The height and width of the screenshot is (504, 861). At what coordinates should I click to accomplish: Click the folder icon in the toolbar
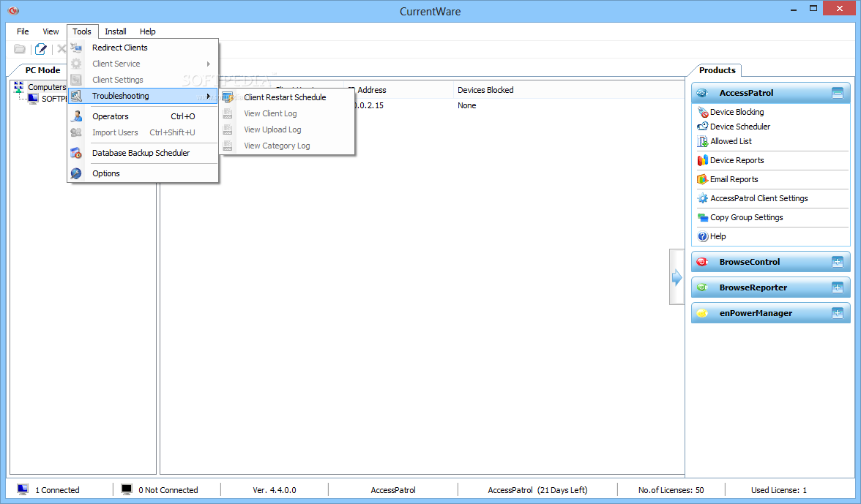point(19,49)
